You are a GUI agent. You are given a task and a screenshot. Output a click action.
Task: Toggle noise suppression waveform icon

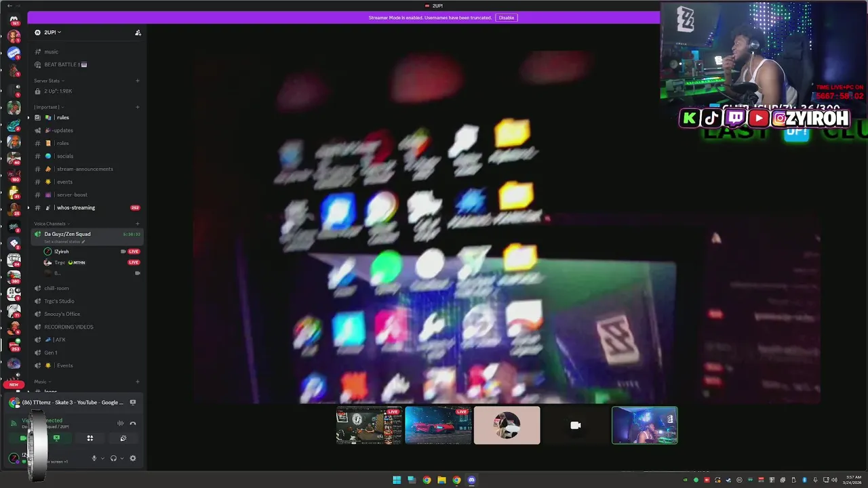121,424
